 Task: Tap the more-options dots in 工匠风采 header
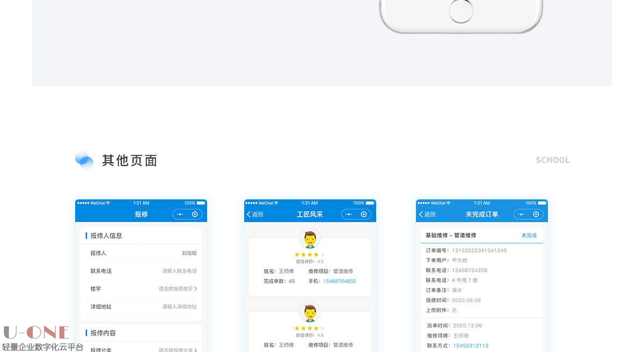tap(349, 214)
